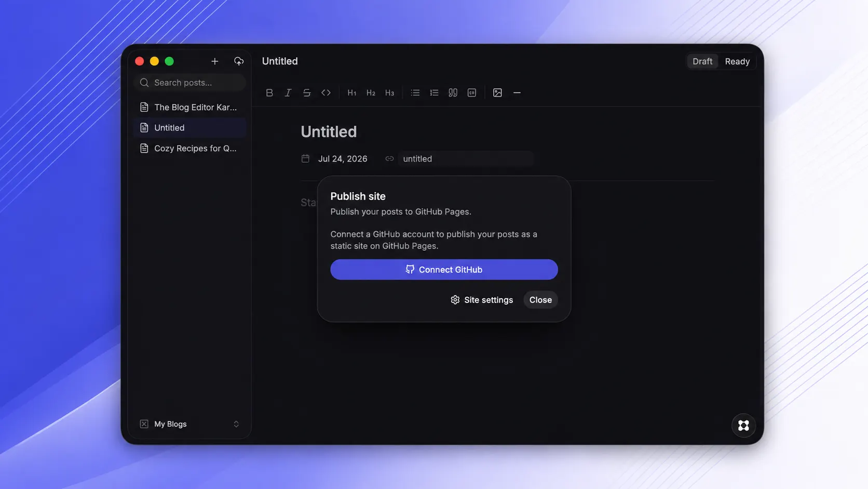Insert a horizontal rule
The width and height of the screenshot is (868, 489).
coord(517,92)
